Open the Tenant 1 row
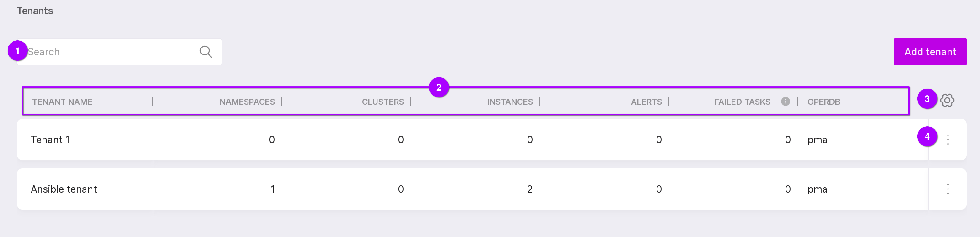Viewport: 980px width, 237px height. 50,140
